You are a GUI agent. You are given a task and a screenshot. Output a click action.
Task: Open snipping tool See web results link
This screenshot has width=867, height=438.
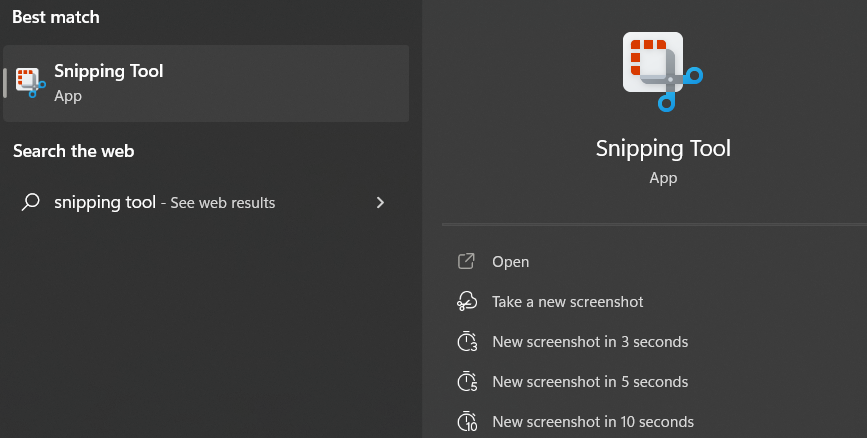(x=164, y=202)
